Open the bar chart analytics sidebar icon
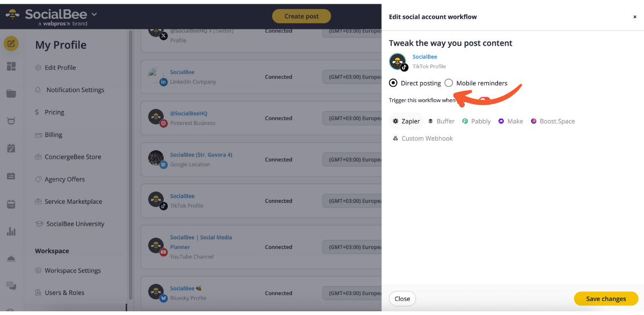644x315 pixels. (11, 231)
